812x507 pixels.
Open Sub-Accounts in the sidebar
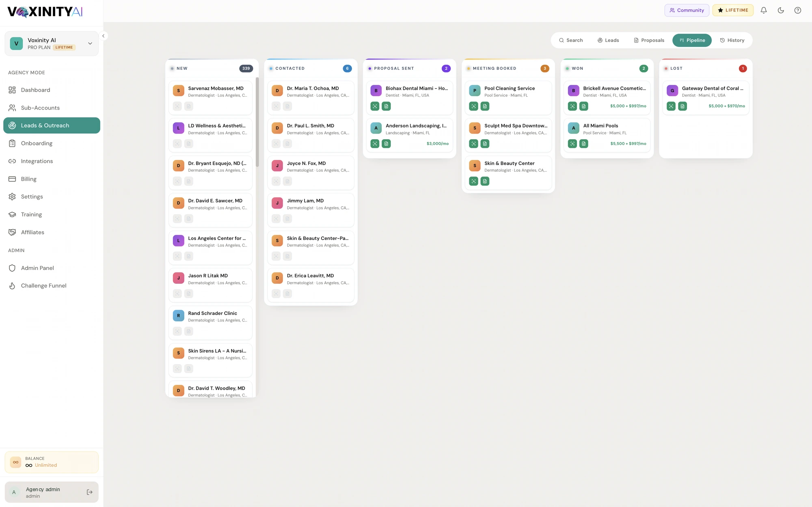click(x=52, y=108)
